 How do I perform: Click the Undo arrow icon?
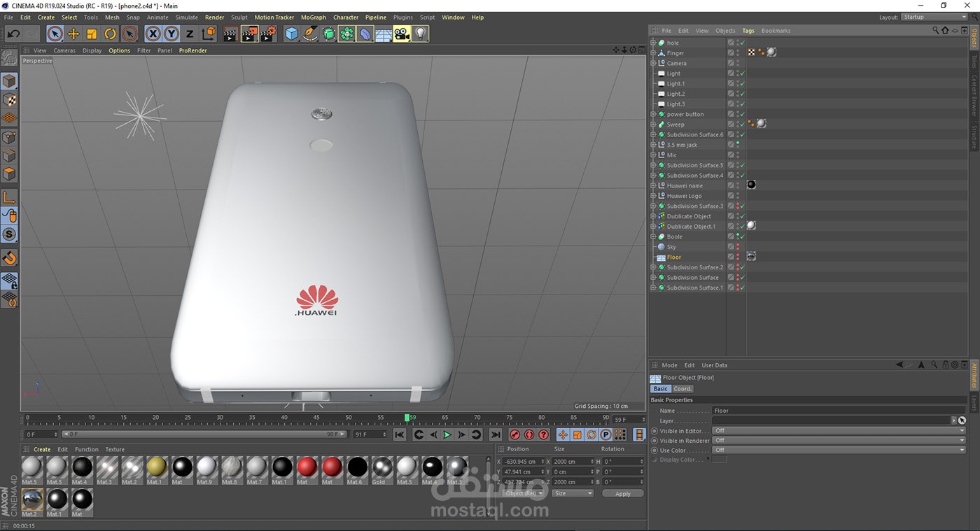(13, 34)
